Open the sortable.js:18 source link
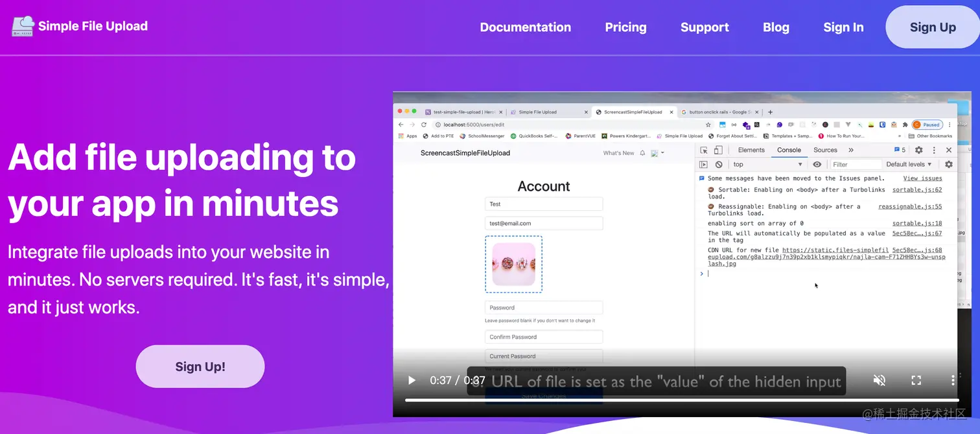The width and height of the screenshot is (980, 434). (917, 223)
